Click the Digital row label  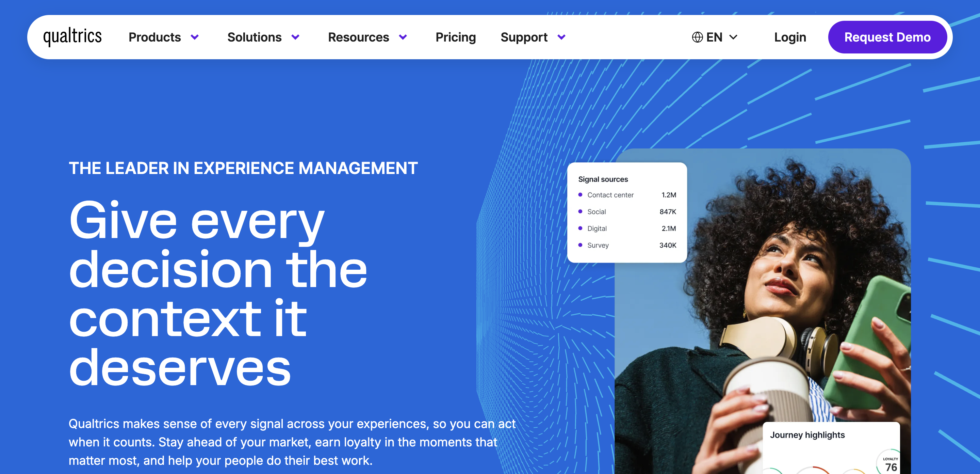(597, 228)
